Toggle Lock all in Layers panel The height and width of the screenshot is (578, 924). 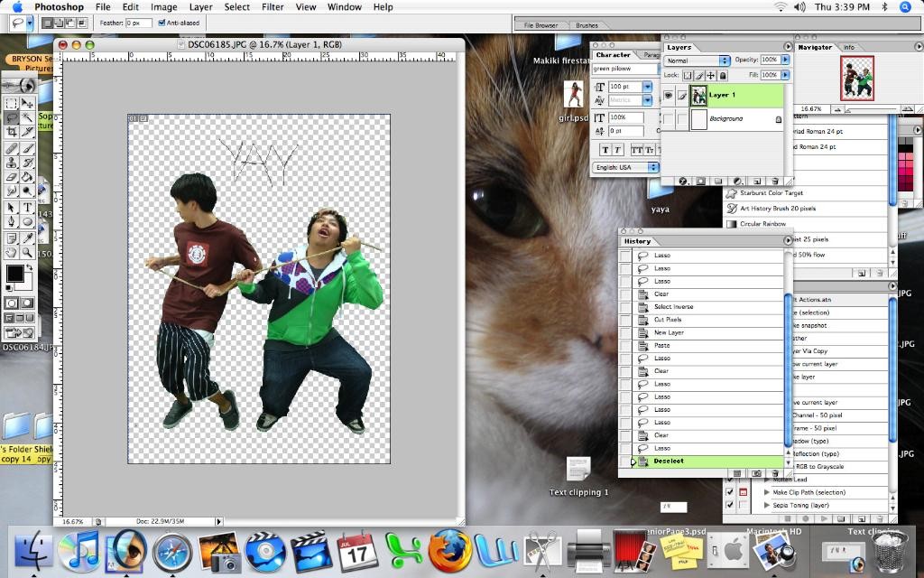point(723,76)
